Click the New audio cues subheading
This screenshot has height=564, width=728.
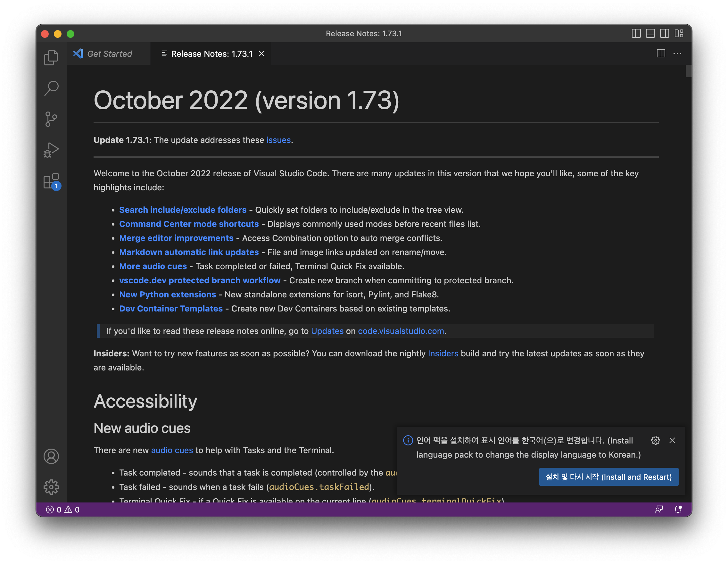point(142,428)
